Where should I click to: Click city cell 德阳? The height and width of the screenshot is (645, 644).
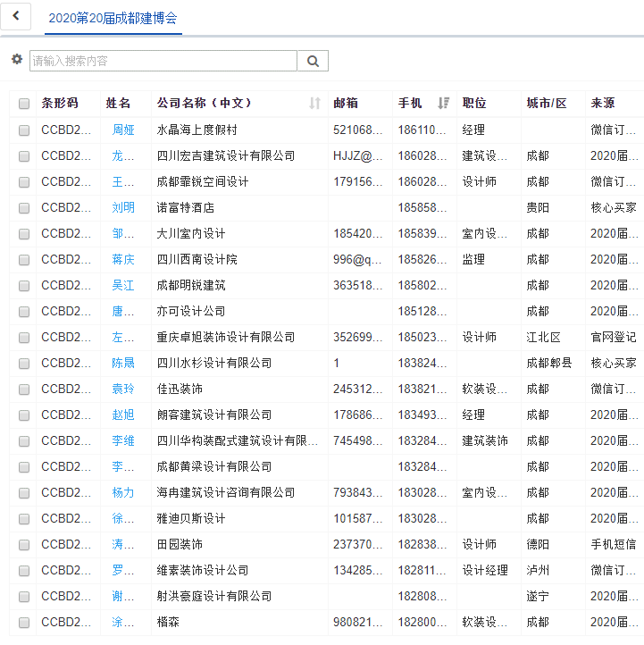click(x=538, y=545)
